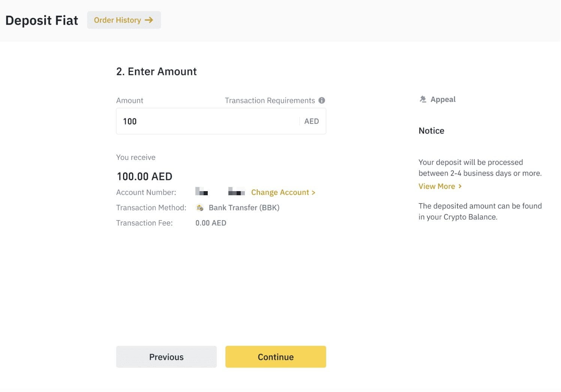This screenshot has width=561, height=392.
Task: Click the chevron next to View More
Action: click(x=460, y=186)
